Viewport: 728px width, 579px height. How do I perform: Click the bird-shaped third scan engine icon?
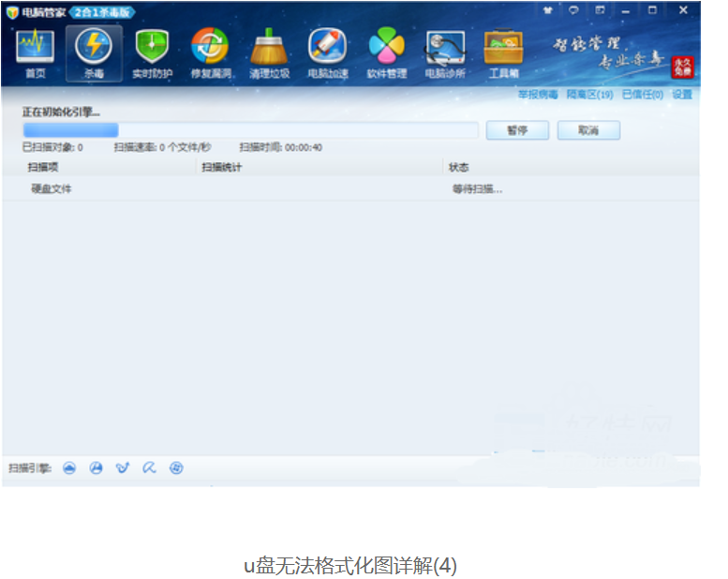tap(122, 468)
